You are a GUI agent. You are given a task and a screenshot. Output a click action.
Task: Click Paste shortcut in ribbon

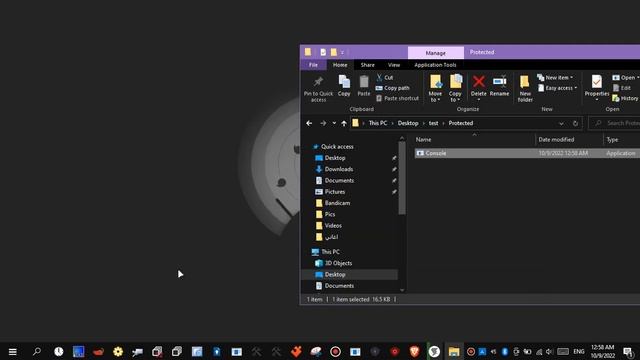[x=397, y=98]
